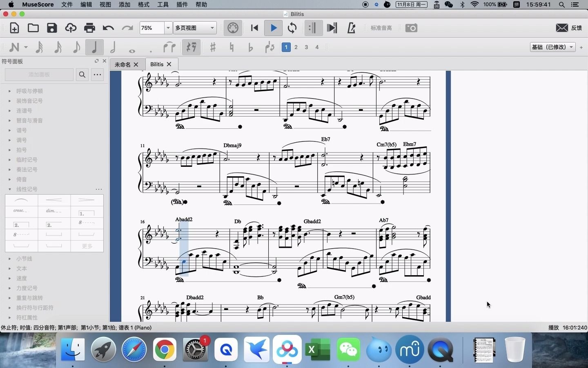Upload score online via cloud icon
588x368 pixels.
(71, 28)
